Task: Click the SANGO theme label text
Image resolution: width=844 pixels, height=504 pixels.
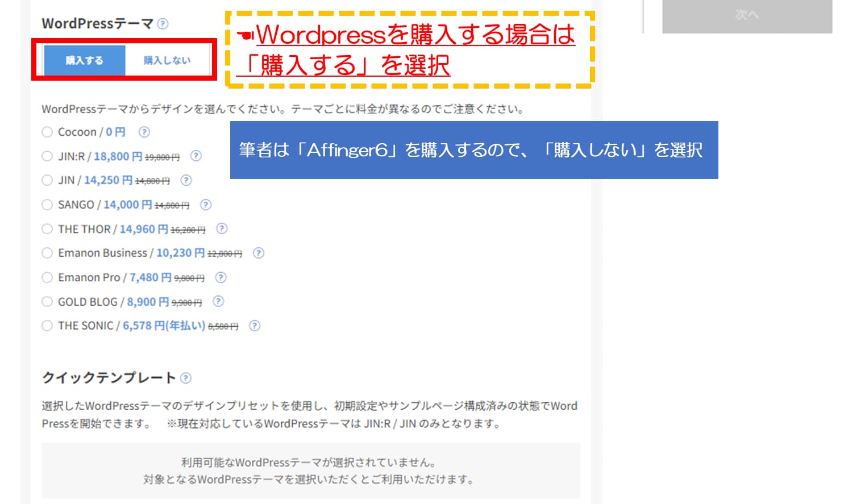Action: (123, 205)
